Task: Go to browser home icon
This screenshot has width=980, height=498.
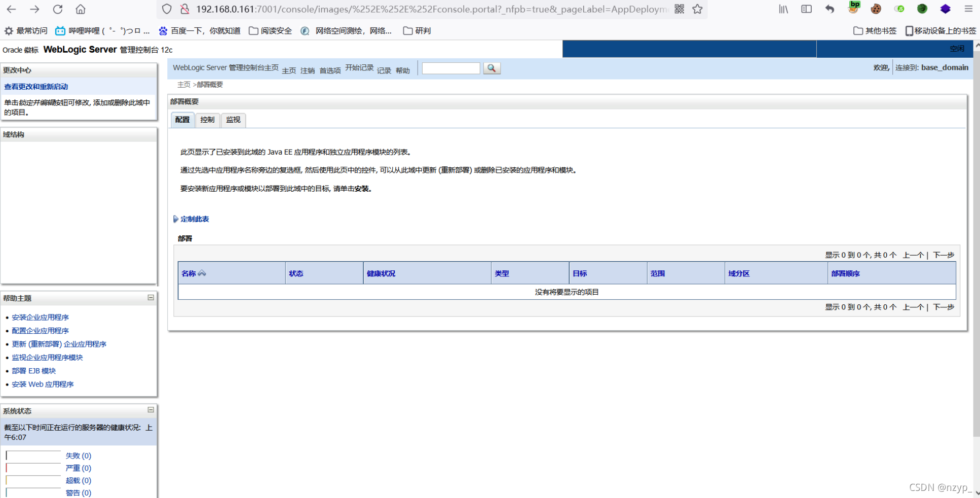Action: click(x=81, y=9)
